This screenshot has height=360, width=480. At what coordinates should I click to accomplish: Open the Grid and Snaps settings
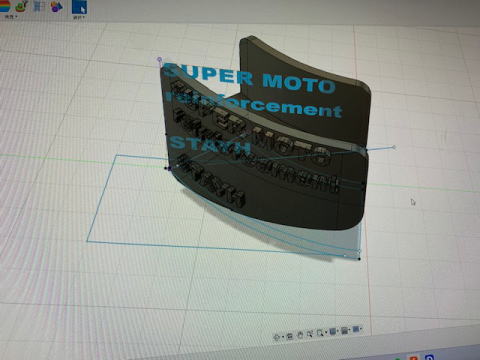pos(345,330)
